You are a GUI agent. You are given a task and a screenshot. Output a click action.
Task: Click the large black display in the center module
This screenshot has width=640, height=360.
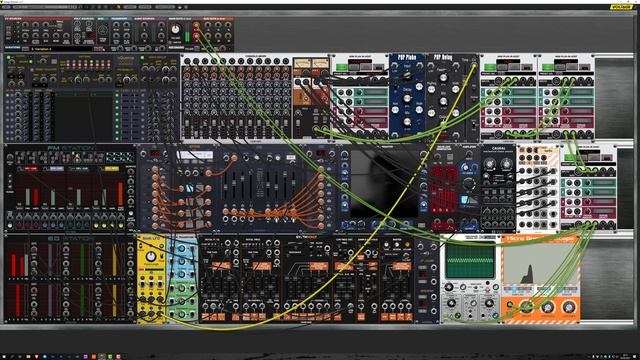tap(383, 184)
